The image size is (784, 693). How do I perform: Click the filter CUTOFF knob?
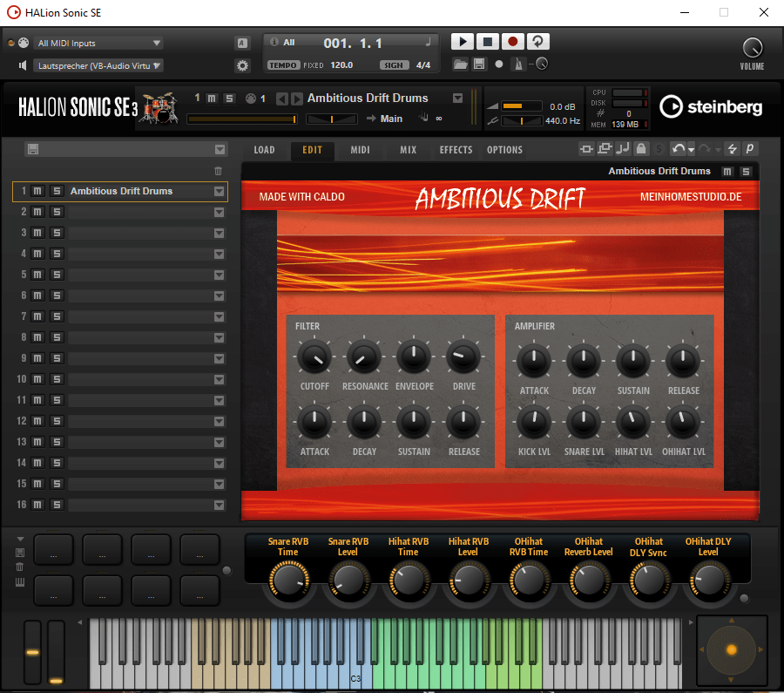314,357
